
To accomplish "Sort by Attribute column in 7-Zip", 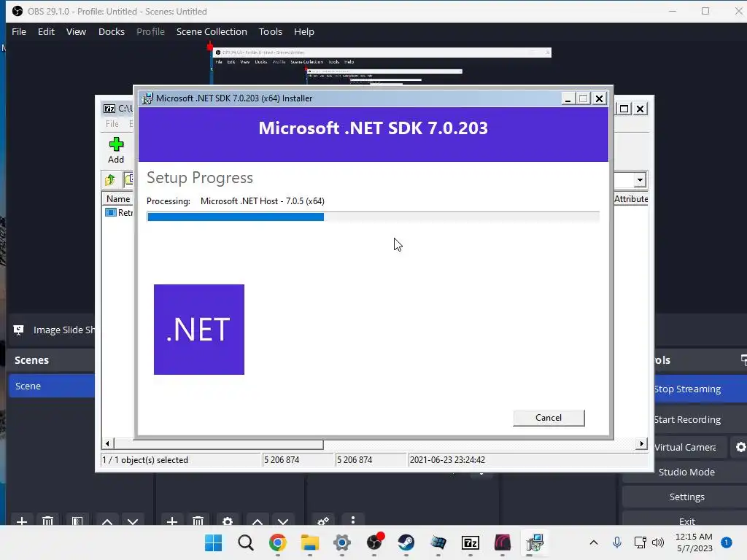I will coord(631,198).
